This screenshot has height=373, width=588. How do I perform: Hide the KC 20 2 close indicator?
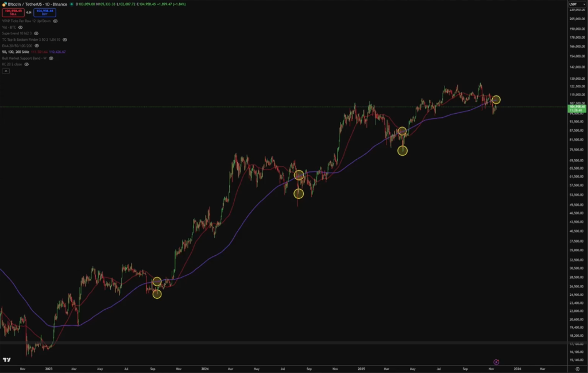(x=26, y=64)
